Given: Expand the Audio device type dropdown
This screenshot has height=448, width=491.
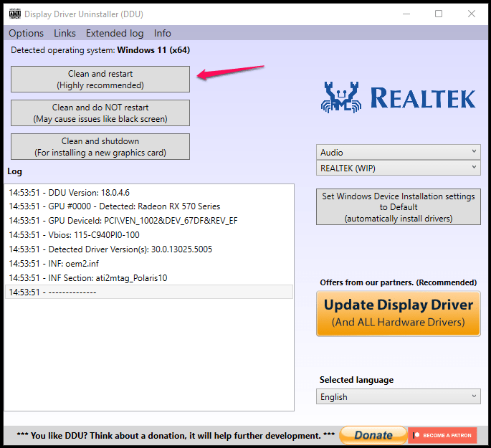Looking at the screenshot, I should click(x=398, y=152).
